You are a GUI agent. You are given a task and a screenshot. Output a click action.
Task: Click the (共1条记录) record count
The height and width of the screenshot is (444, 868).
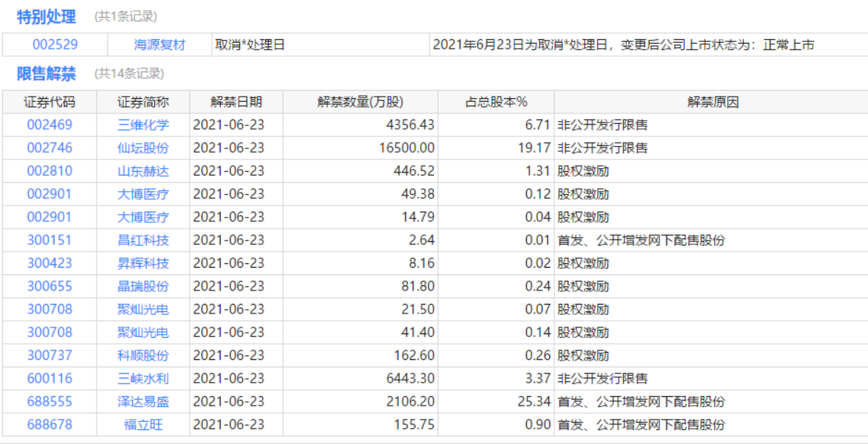[125, 17]
